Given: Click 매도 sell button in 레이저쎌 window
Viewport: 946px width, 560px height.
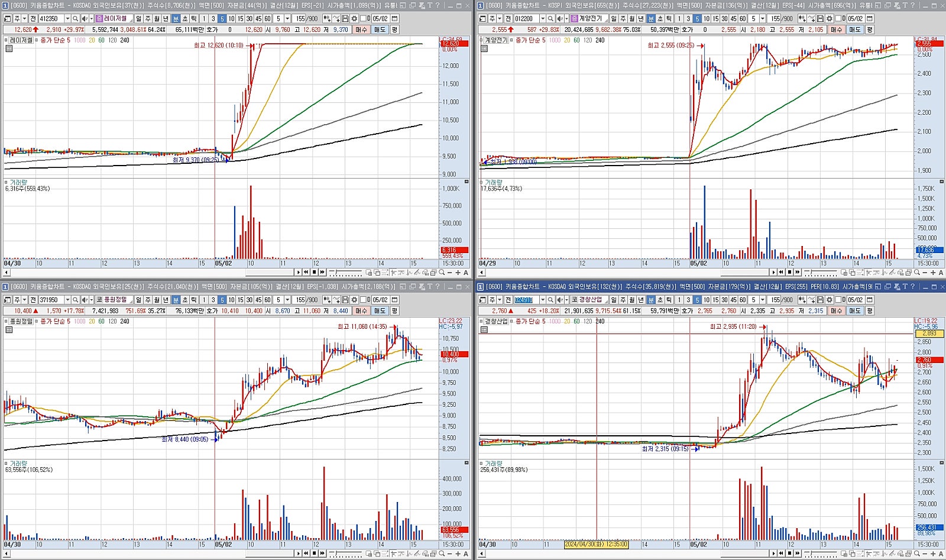Looking at the screenshot, I should coord(380,29).
